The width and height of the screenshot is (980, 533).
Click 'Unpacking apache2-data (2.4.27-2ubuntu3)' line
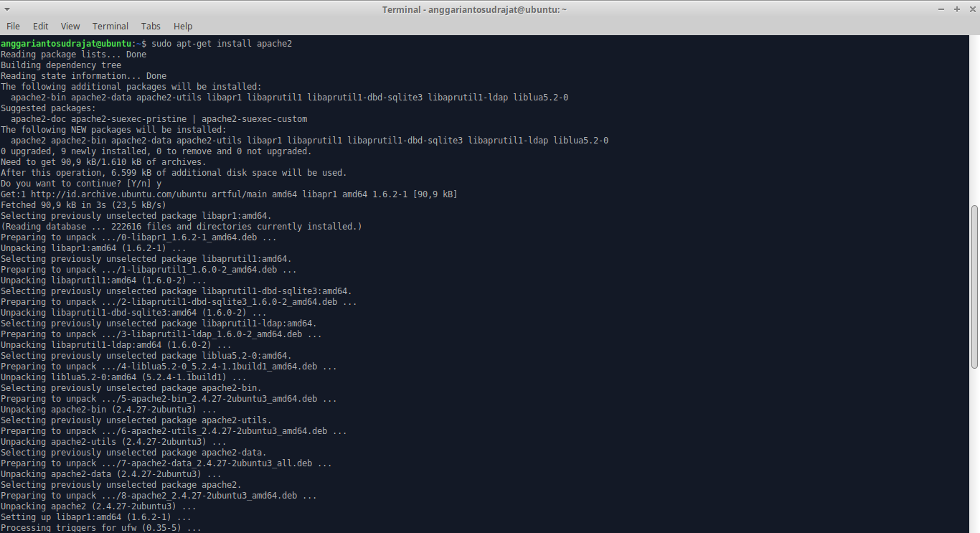tap(111, 474)
